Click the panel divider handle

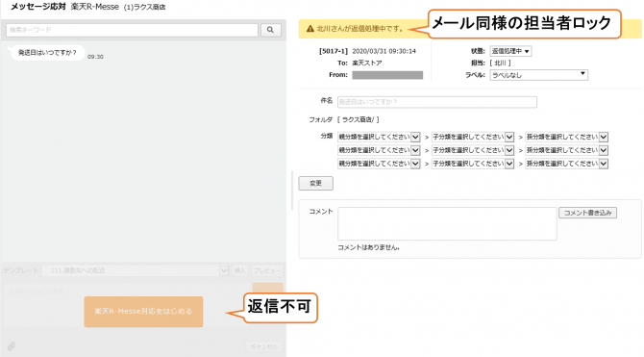point(292,190)
